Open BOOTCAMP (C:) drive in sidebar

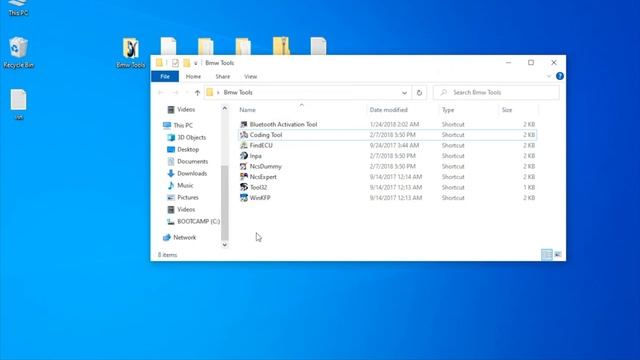pyautogui.click(x=193, y=221)
